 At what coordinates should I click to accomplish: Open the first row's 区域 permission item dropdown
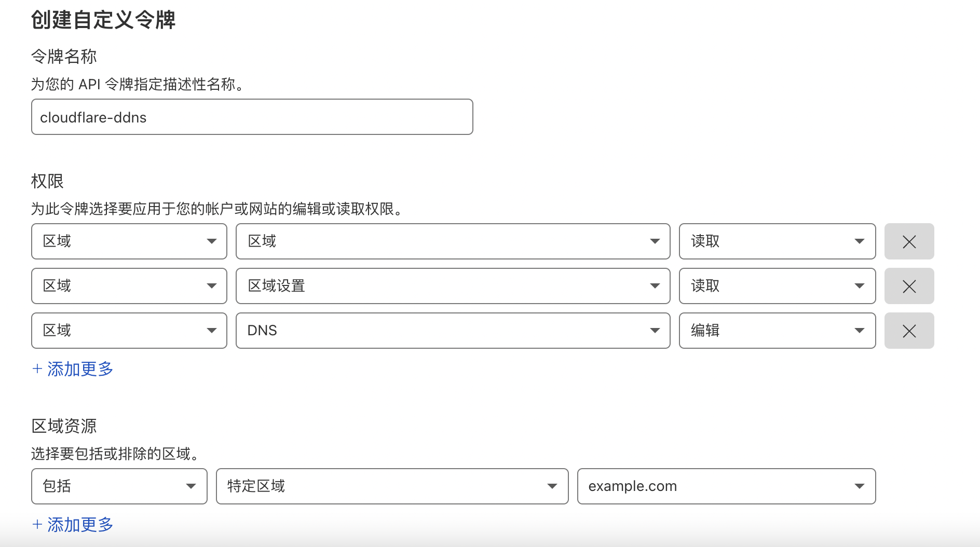pyautogui.click(x=453, y=241)
